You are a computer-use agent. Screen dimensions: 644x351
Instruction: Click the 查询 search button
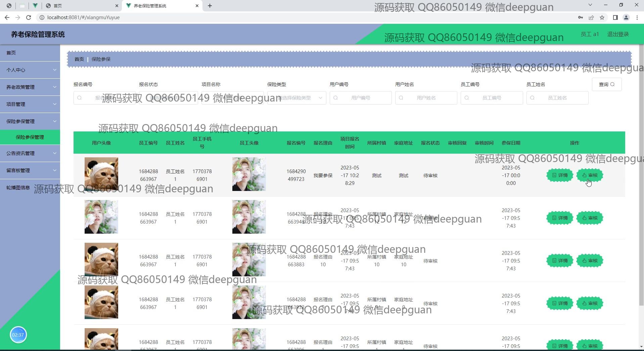click(x=606, y=84)
